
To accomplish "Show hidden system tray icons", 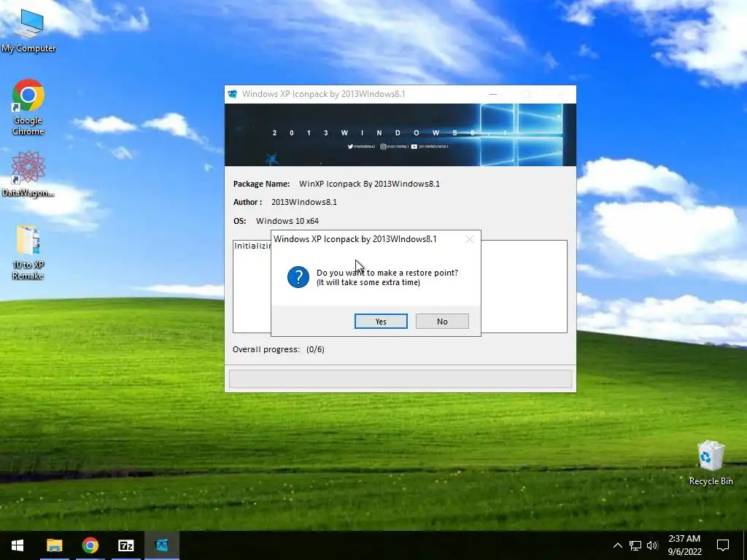I will [617, 545].
